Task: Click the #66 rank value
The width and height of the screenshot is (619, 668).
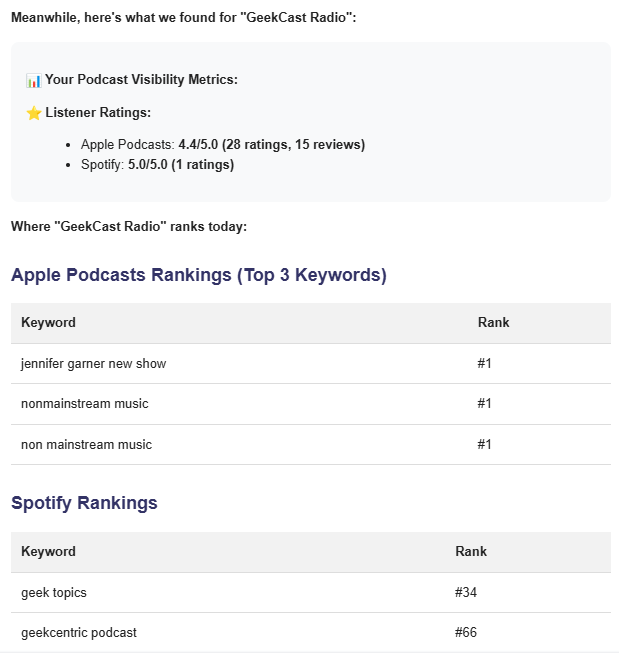Action: tap(466, 632)
